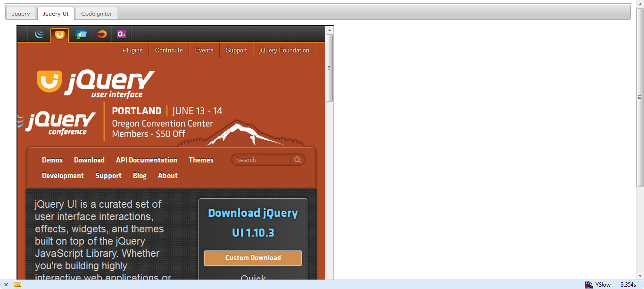Open the jQuery Mobile icon in top bar
644x289 pixels.
[81, 34]
